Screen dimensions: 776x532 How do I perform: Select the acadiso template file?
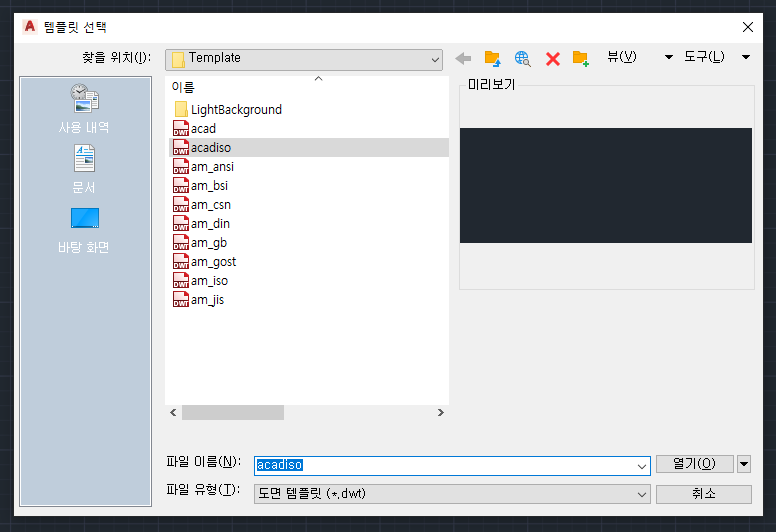point(309,147)
